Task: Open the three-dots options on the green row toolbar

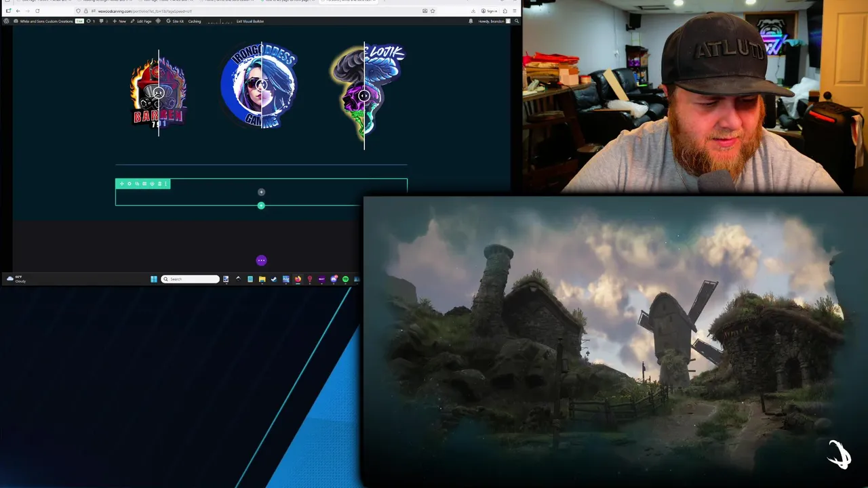Action: point(165,184)
